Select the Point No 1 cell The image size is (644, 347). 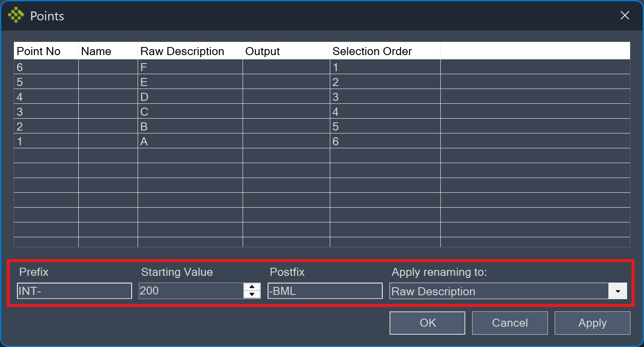(46, 141)
